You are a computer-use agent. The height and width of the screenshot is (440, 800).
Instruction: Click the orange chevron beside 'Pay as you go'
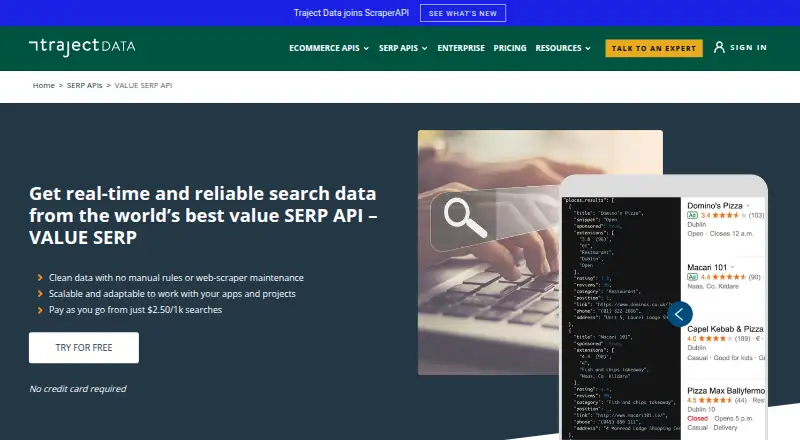pyautogui.click(x=40, y=310)
